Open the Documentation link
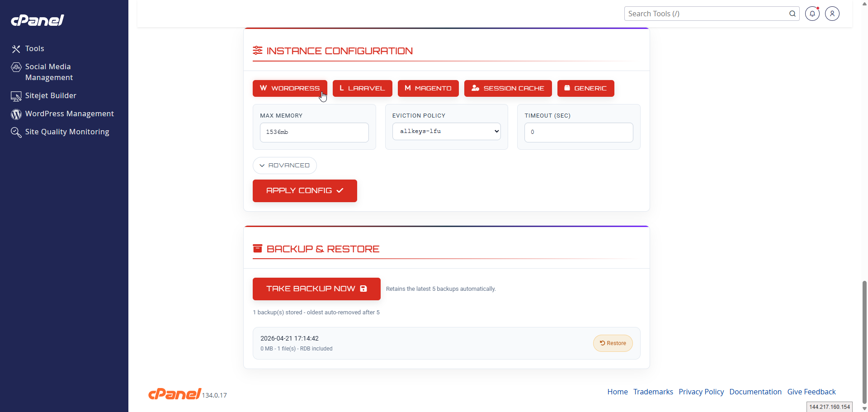The width and height of the screenshot is (868, 412). click(x=755, y=392)
